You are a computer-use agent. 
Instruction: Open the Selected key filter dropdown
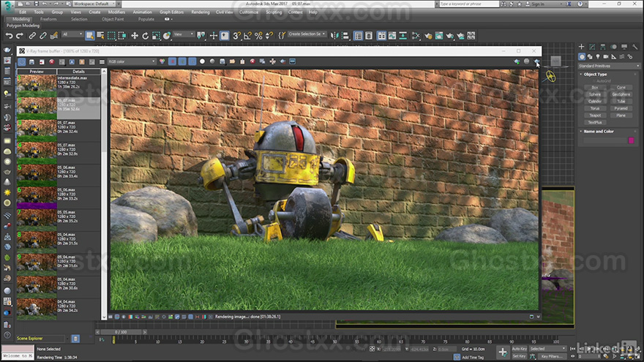click(x=547, y=348)
